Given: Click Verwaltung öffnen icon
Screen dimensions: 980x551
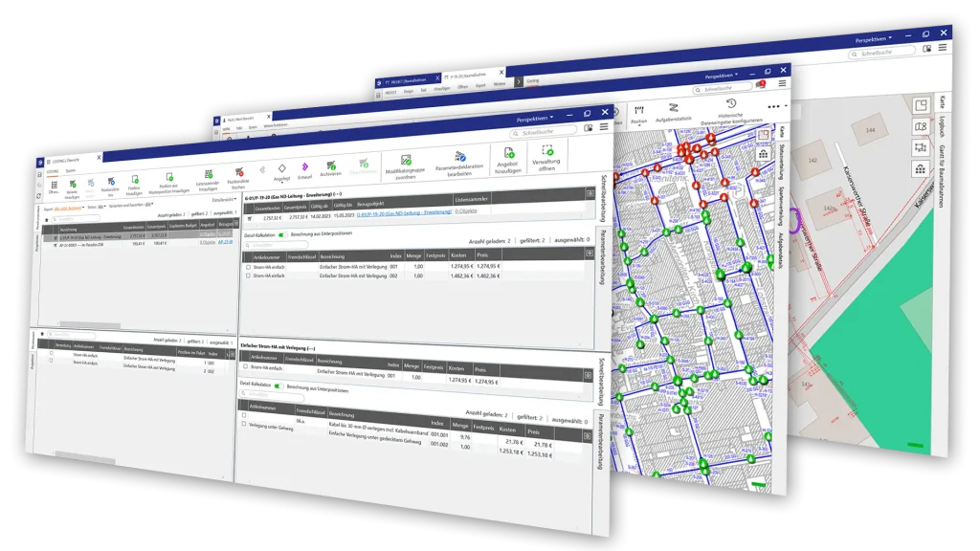Looking at the screenshot, I should coord(547,151).
